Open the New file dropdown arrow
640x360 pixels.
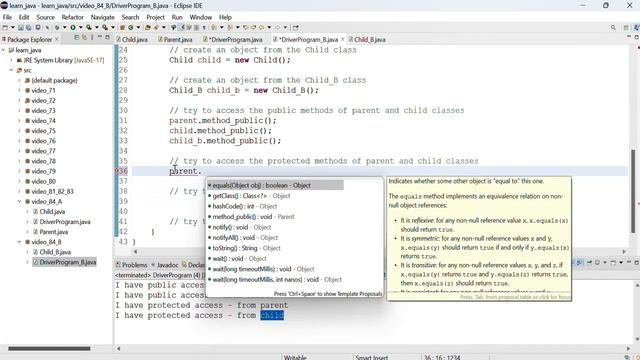[x=12, y=27]
